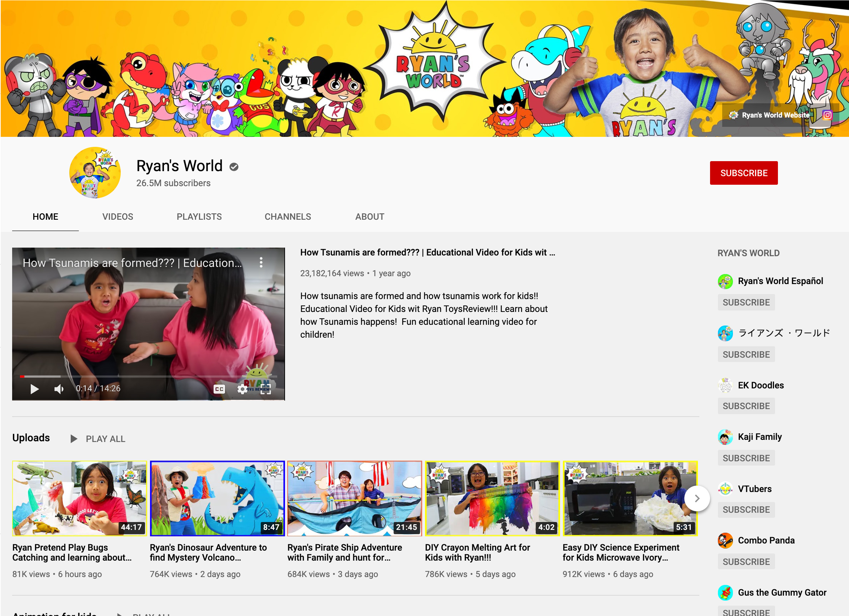Screen dimensions: 849x616
Task: Seek on the video progress bar
Action: [x=150, y=376]
